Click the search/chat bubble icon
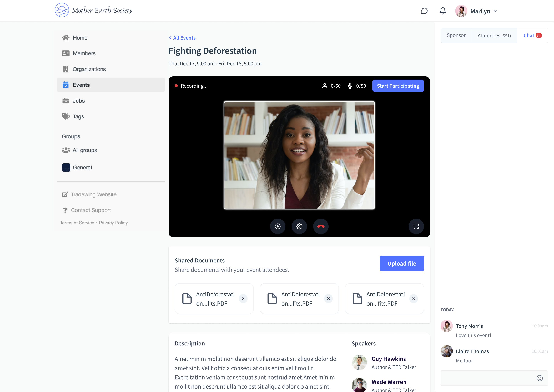Viewport: 554px width, 392px height. coord(424,11)
